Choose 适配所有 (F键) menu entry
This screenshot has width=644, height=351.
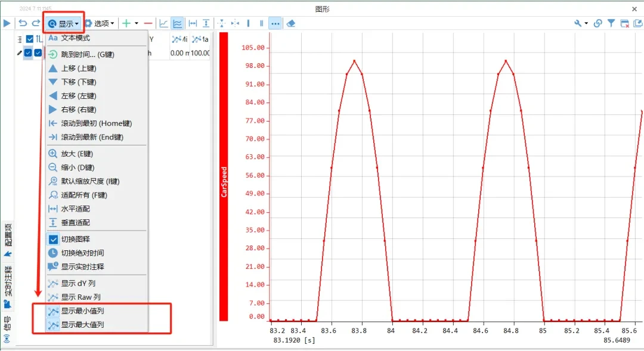(x=97, y=195)
